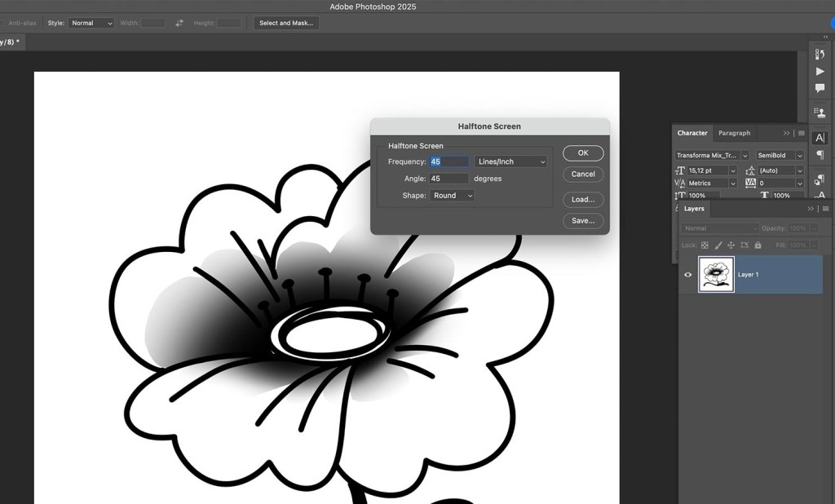Open the Layers panel menu icon

(824, 209)
